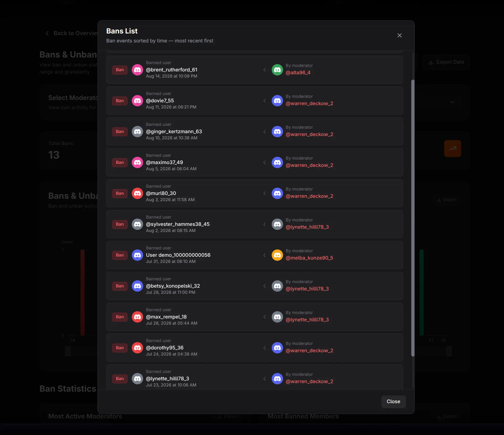Close the Bans List dialog with X
This screenshot has height=435, width=504.
(x=399, y=35)
